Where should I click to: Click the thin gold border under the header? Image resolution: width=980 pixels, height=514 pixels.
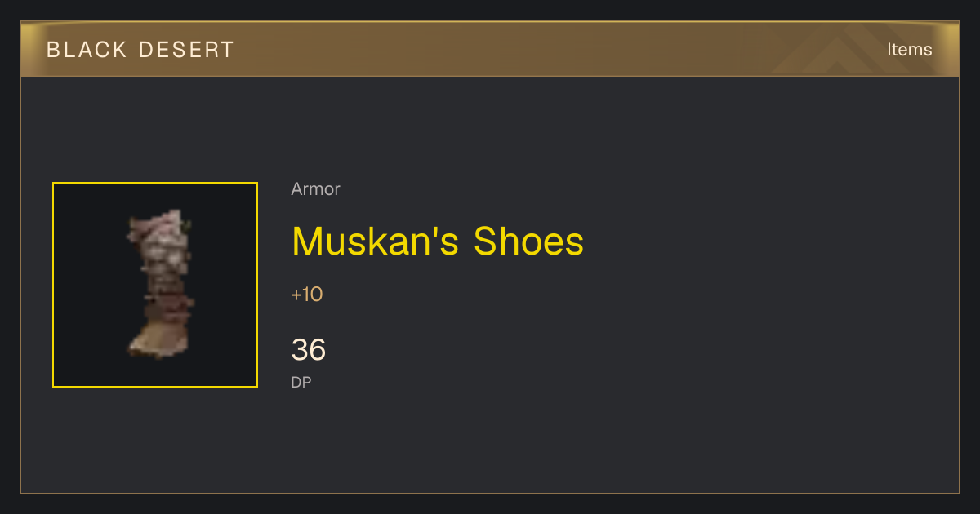point(490,76)
